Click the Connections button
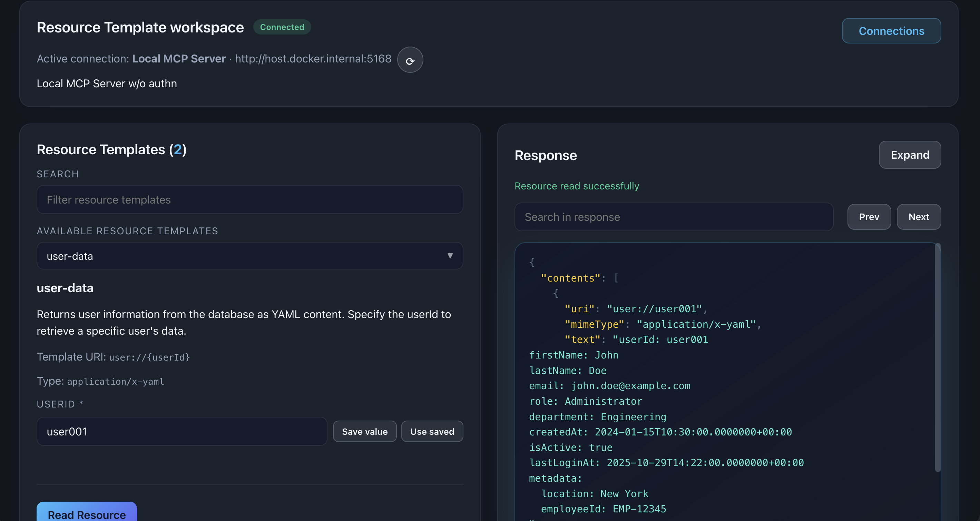 [x=891, y=31]
